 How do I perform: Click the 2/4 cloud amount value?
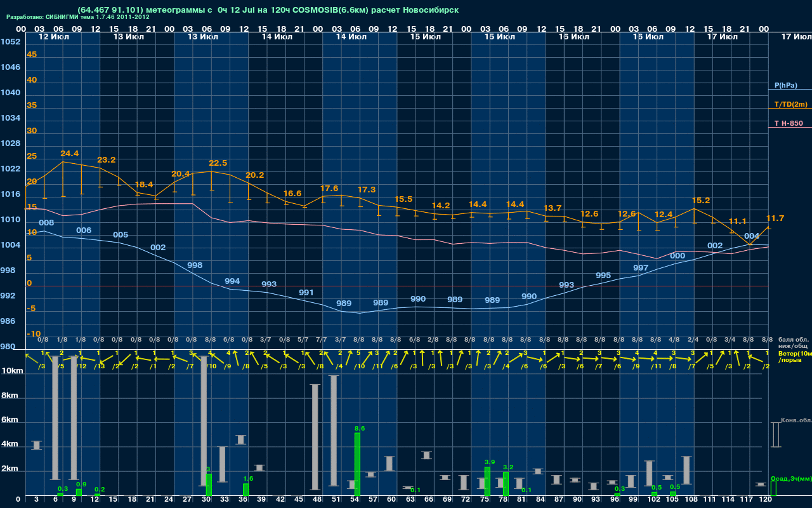[x=693, y=340]
